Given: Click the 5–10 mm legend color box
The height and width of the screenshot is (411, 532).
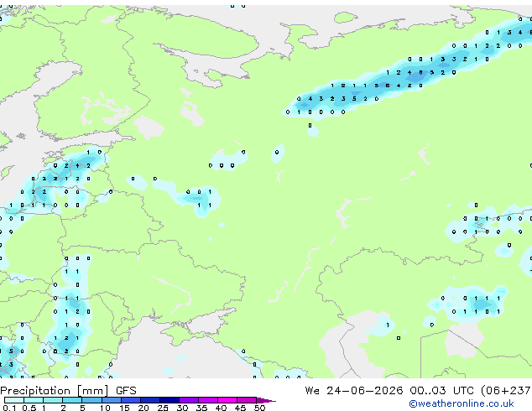Looking at the screenshot, I should pyautogui.click(x=91, y=400).
